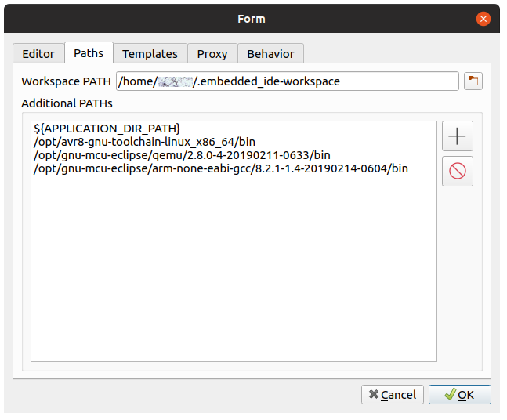
Task: Focus the Workspace PATH input field
Action: (x=287, y=81)
